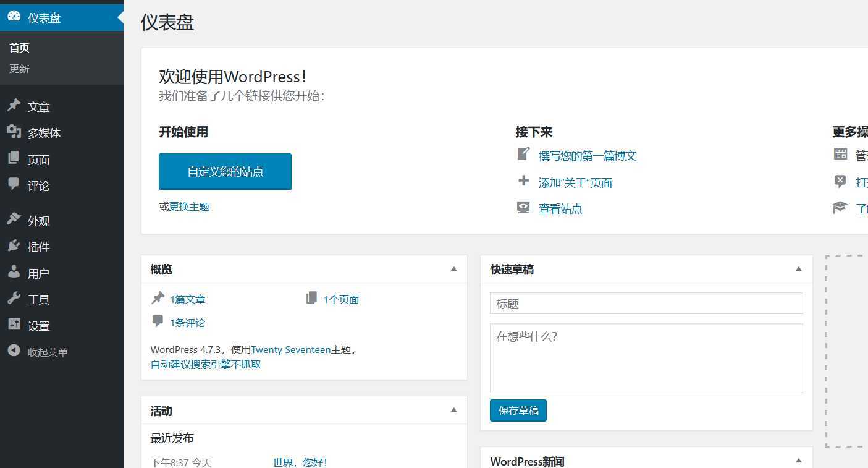Image resolution: width=868 pixels, height=468 pixels.
Task: Click the 更换主题 link
Action: tap(189, 206)
